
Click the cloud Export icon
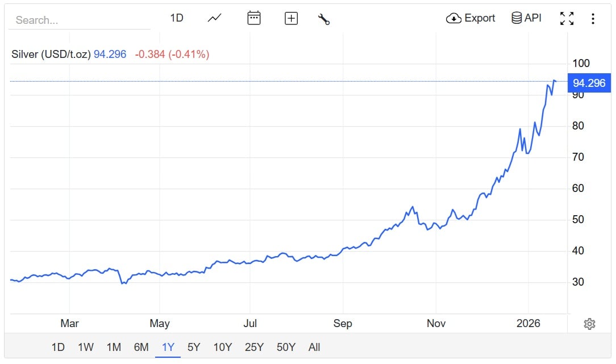click(453, 18)
